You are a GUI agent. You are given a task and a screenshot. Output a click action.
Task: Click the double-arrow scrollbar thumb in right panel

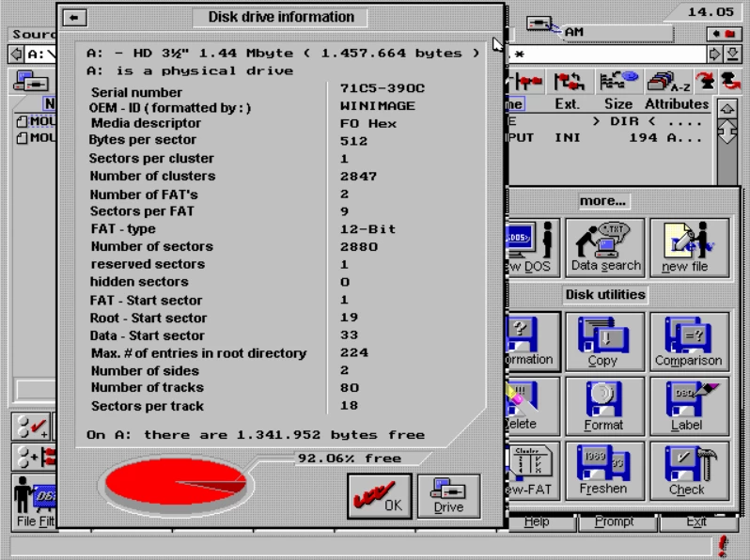pos(727,132)
